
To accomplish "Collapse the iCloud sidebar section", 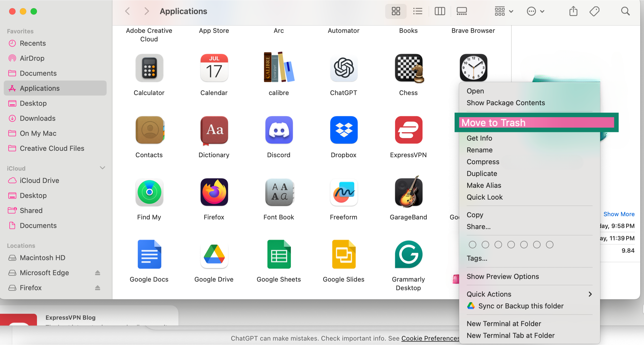I will [x=103, y=168].
